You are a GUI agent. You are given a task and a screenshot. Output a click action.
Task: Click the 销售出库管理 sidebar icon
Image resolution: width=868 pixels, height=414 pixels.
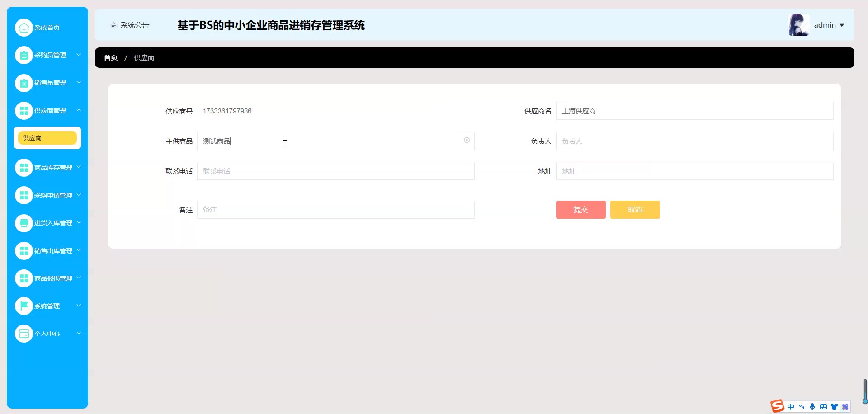click(x=24, y=251)
